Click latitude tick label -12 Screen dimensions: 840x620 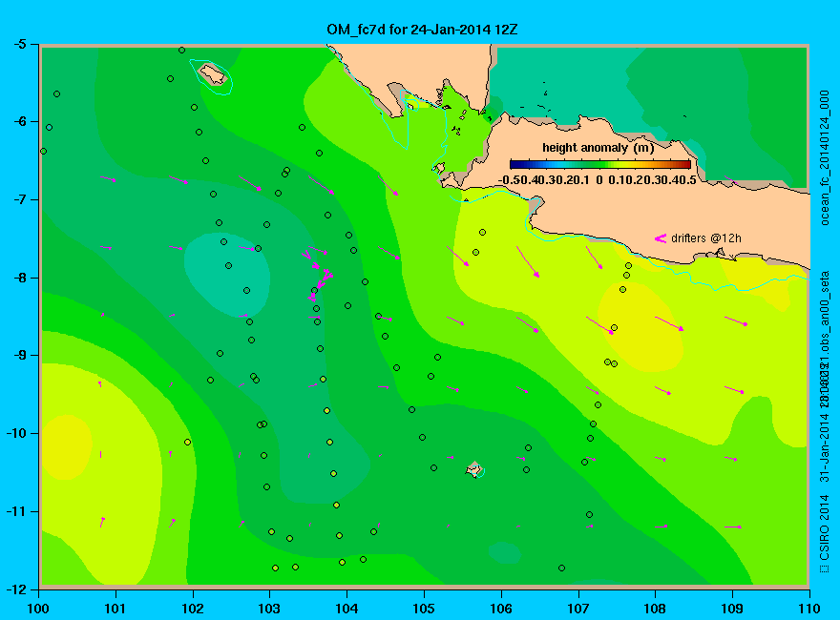(x=15, y=589)
